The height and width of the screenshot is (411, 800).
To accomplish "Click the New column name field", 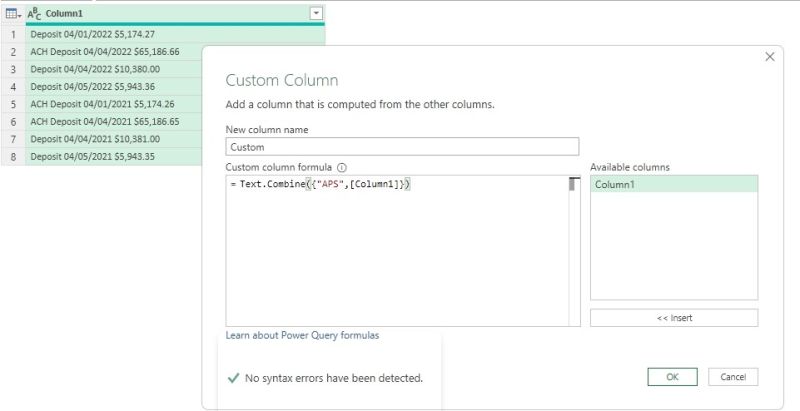I will pyautogui.click(x=402, y=147).
